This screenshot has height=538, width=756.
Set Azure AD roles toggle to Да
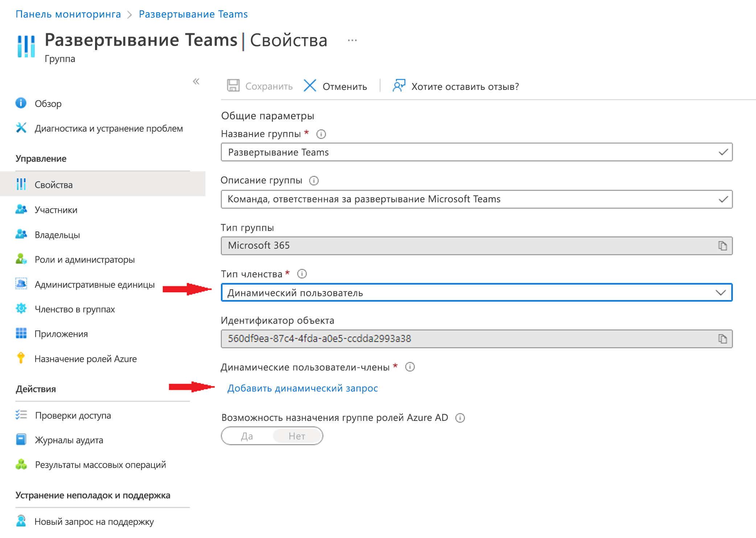click(247, 436)
